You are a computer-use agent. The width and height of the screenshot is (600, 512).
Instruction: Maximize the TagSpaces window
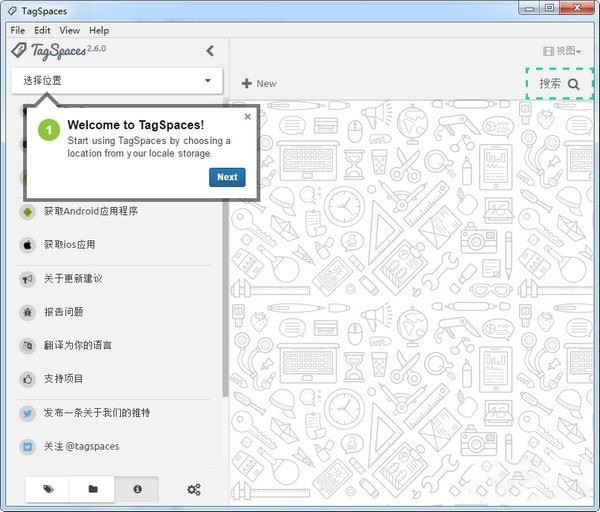pyautogui.click(x=549, y=8)
